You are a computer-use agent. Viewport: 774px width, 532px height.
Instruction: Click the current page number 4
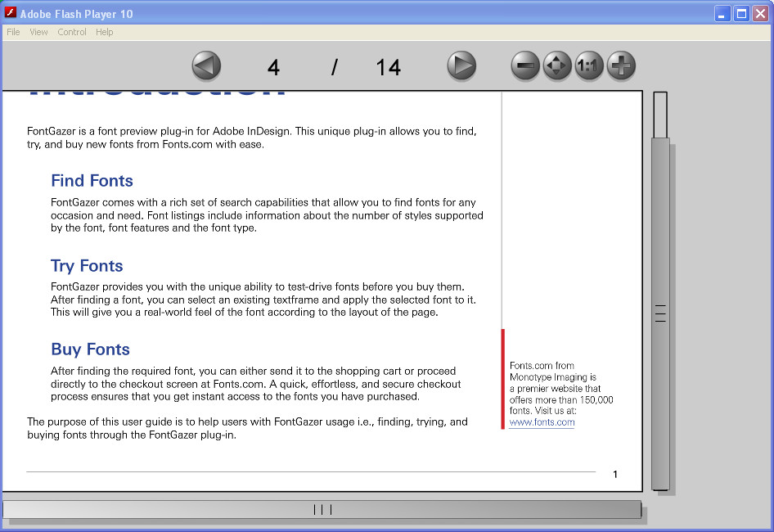(273, 68)
